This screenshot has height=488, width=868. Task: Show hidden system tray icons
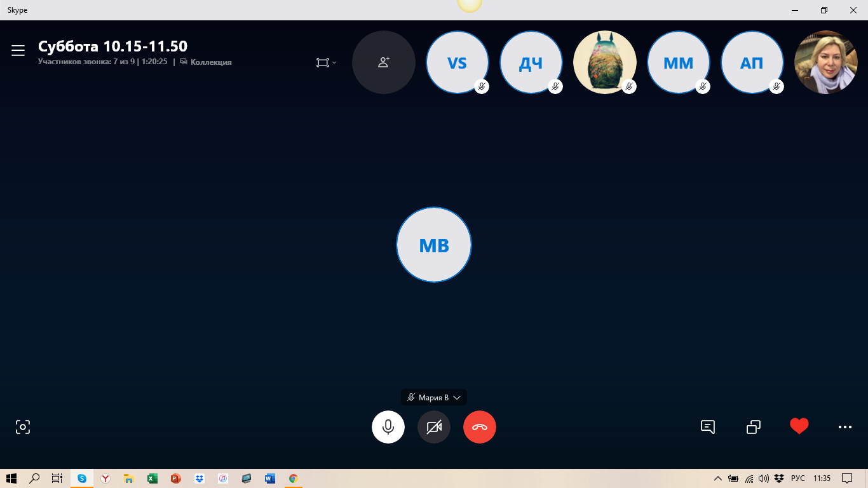click(718, 478)
